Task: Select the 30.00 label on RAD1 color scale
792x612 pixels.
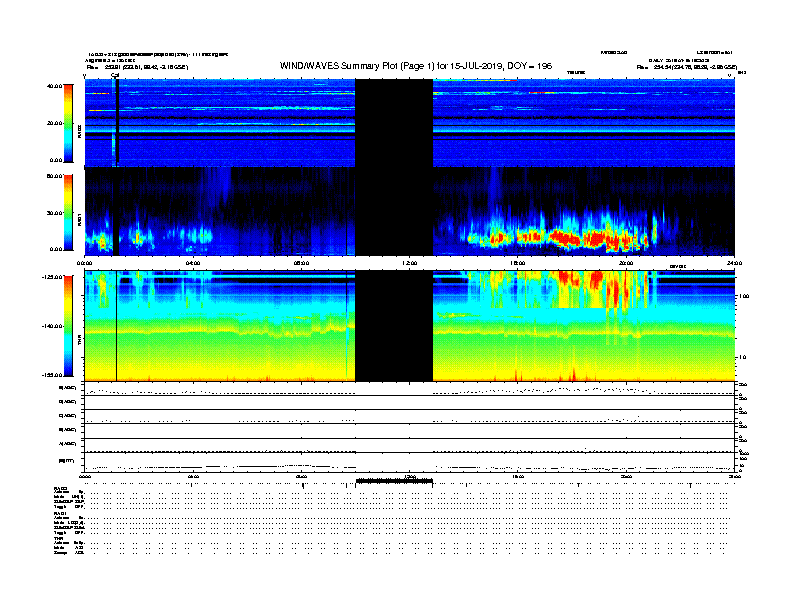Action: 54,213
